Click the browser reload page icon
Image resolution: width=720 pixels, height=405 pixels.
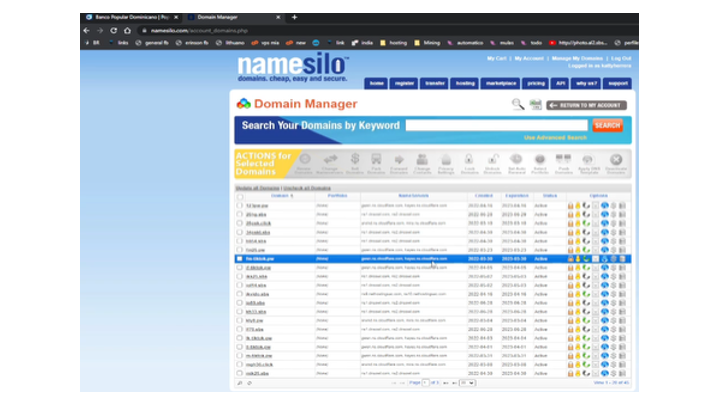click(113, 30)
